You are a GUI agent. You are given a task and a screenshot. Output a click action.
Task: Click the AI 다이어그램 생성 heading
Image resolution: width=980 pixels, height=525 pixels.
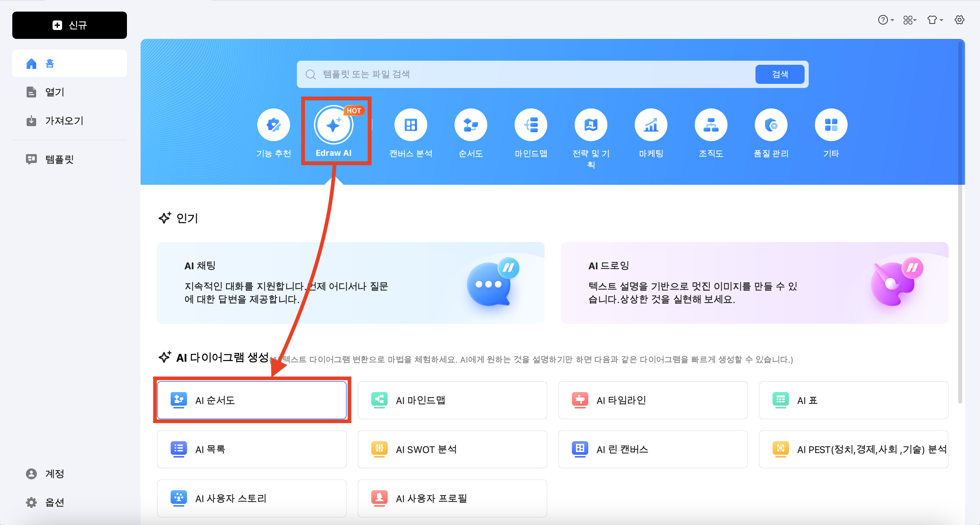pos(222,357)
